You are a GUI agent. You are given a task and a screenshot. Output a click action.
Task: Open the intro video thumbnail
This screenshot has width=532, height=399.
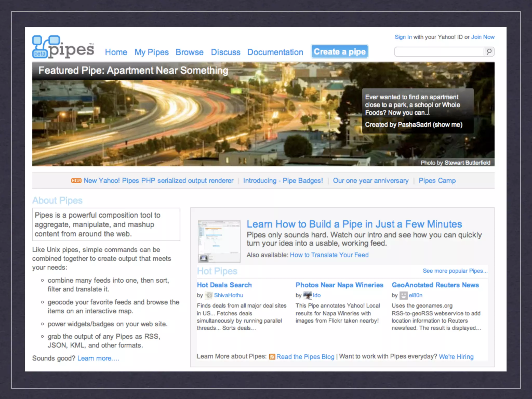(219, 241)
